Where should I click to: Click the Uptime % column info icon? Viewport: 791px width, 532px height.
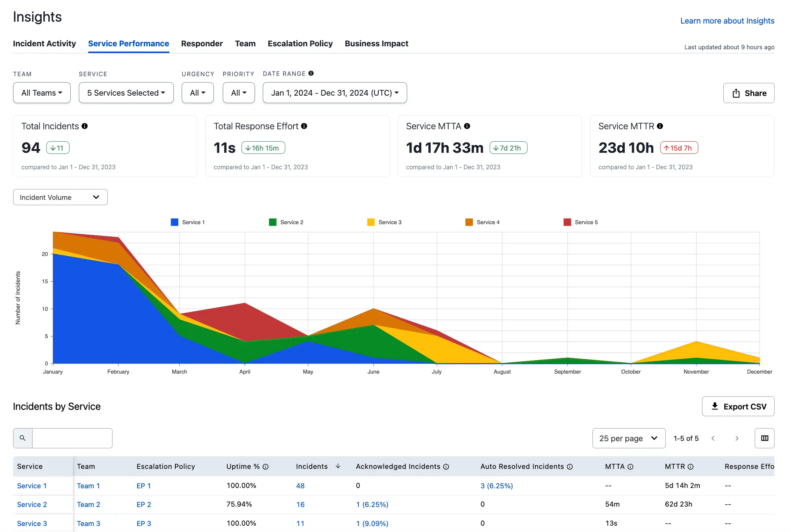(x=266, y=467)
